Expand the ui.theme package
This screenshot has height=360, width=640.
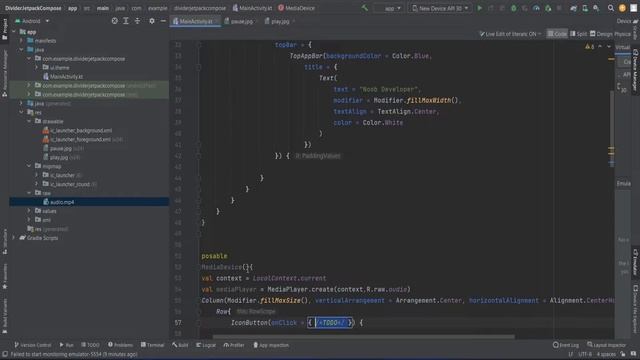point(36,67)
